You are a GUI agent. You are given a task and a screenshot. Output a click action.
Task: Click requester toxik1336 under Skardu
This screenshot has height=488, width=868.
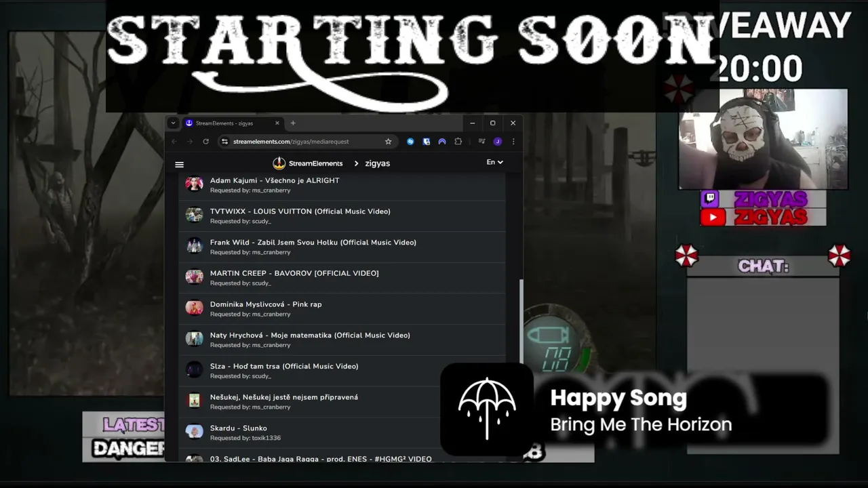coord(266,439)
